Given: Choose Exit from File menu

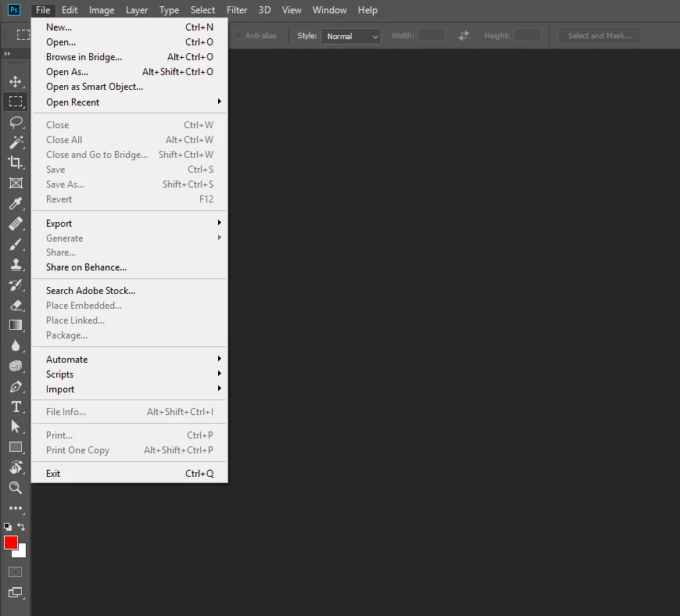Looking at the screenshot, I should [x=130, y=473].
